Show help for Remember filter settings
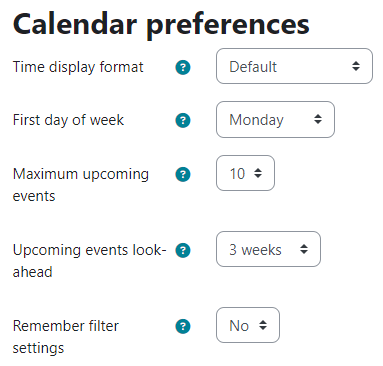The height and width of the screenshot is (366, 383). pos(183,326)
